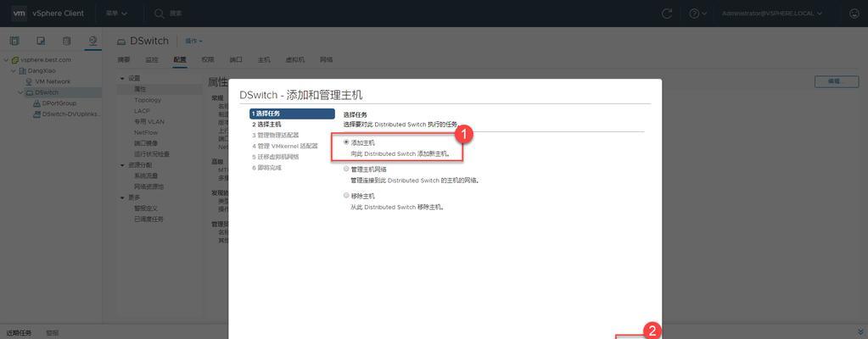This screenshot has height=339, width=868.
Task: Open 警报定义 under 更多
Action: 146,208
